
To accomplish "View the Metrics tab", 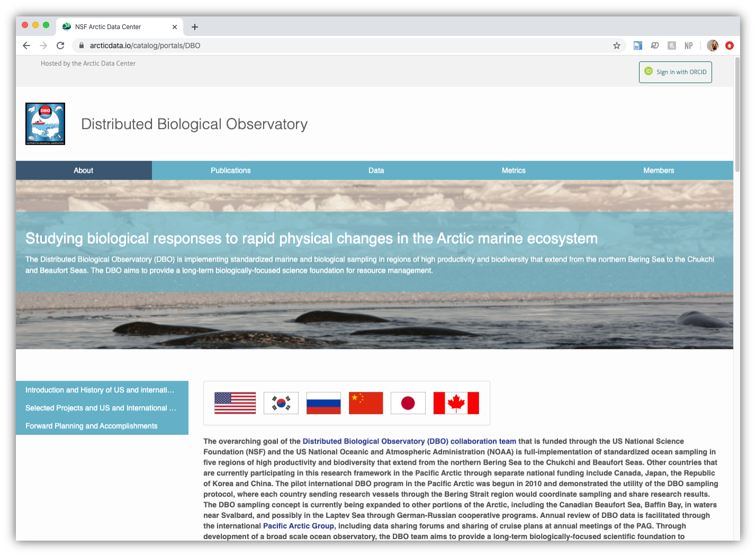I will tap(514, 171).
